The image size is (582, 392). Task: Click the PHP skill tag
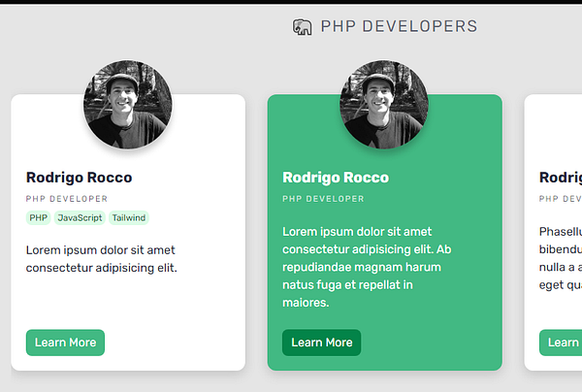coord(39,218)
